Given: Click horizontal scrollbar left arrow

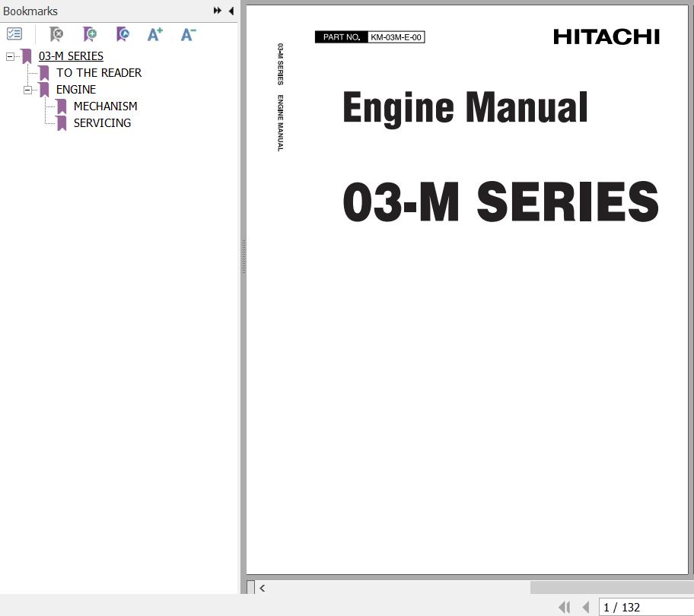Looking at the screenshot, I should click(x=262, y=588).
